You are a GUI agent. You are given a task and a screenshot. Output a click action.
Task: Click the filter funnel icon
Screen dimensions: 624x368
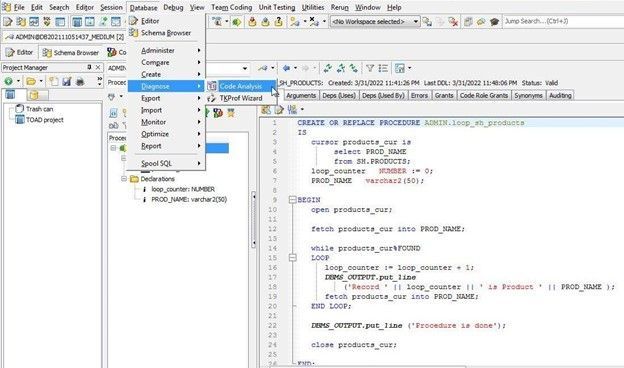(x=370, y=68)
